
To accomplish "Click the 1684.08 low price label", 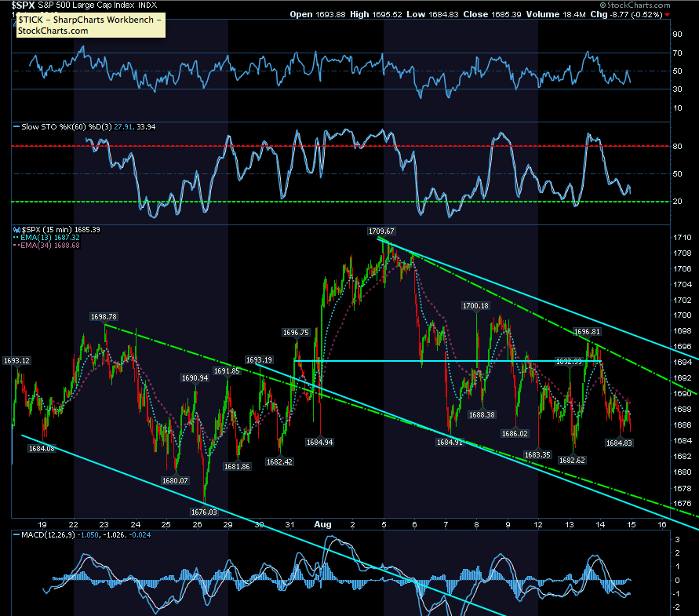I will coord(42,449).
